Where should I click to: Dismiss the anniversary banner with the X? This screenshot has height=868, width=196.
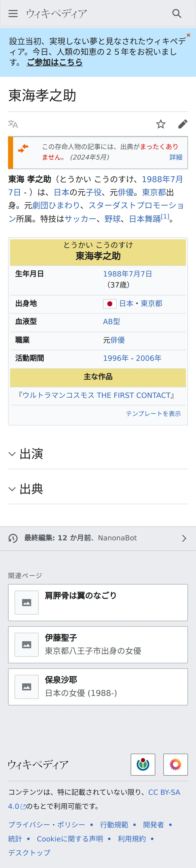coord(188,35)
